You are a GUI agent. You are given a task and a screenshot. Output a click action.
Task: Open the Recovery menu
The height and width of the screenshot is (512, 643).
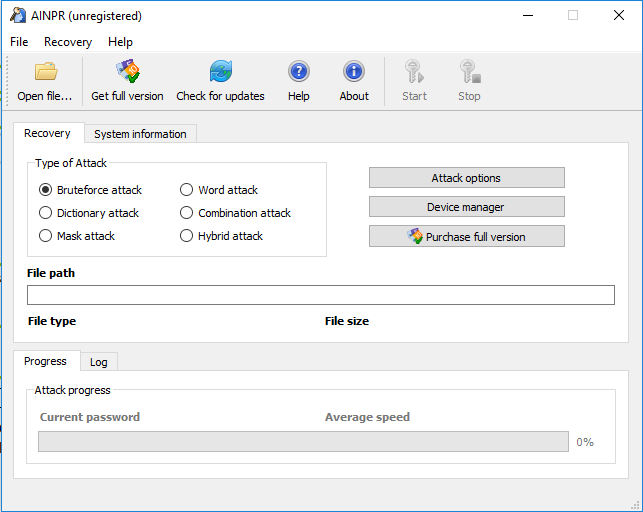click(x=68, y=42)
